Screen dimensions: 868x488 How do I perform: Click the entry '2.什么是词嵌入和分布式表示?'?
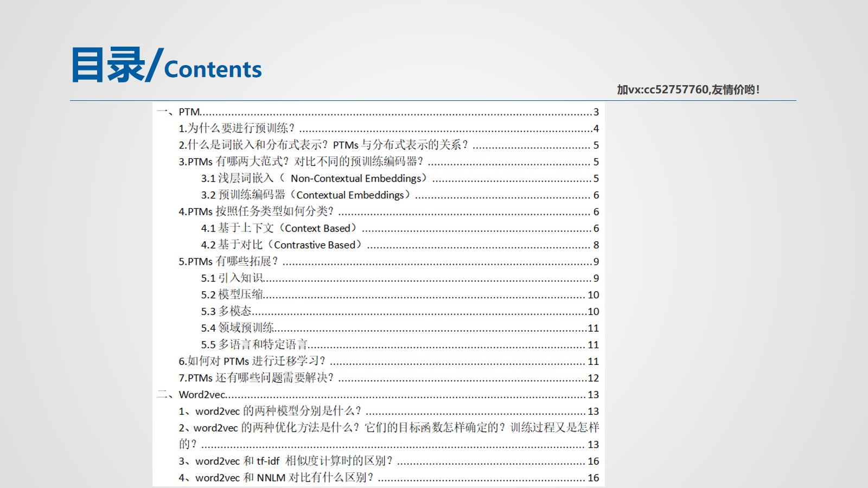389,145
